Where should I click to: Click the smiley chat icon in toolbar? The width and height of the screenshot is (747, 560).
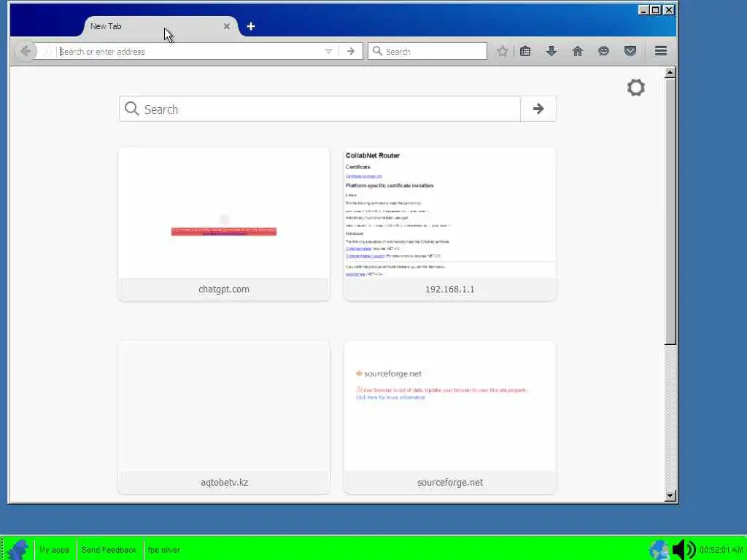pyautogui.click(x=603, y=51)
